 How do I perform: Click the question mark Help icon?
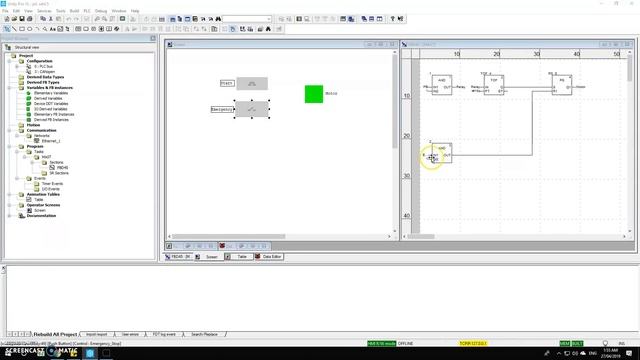pos(392,19)
